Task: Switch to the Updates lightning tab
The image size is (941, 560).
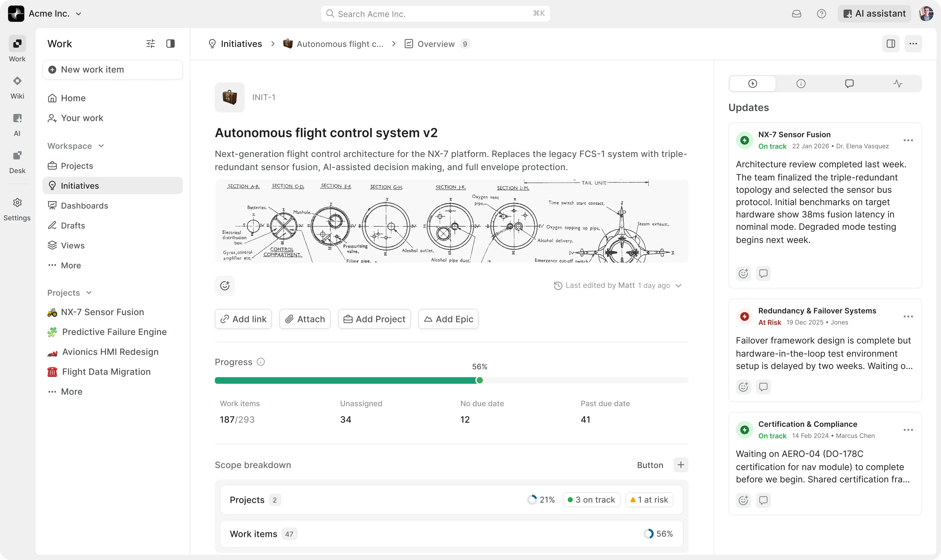Action: [753, 84]
